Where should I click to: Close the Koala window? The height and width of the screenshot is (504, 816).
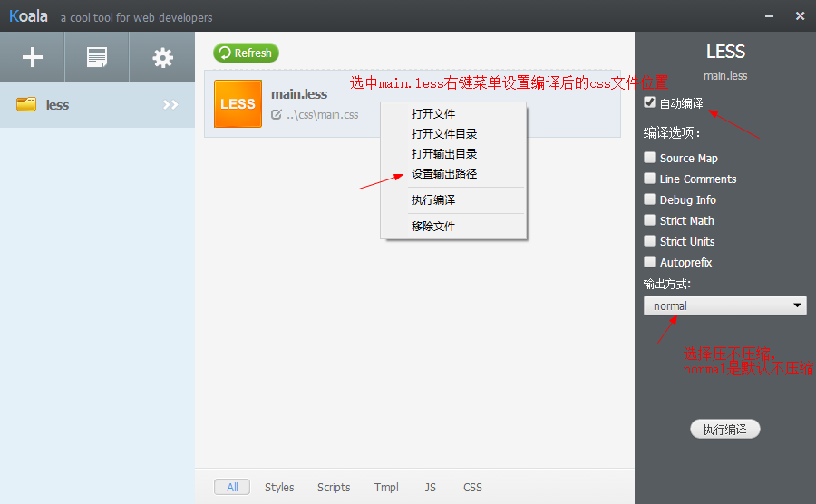[x=801, y=16]
